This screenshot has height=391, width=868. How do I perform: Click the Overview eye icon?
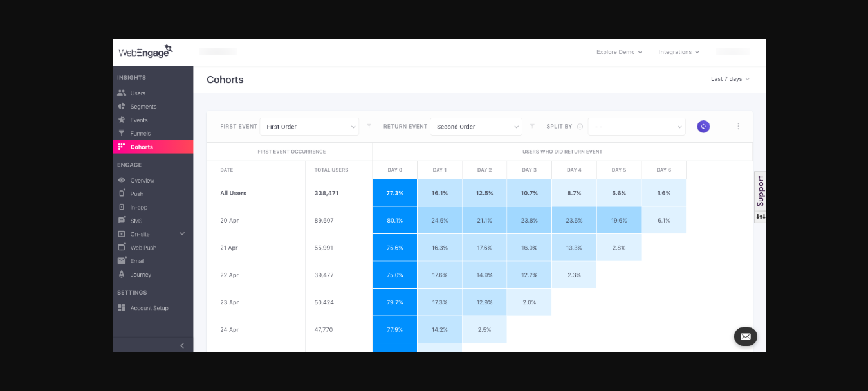click(x=122, y=180)
